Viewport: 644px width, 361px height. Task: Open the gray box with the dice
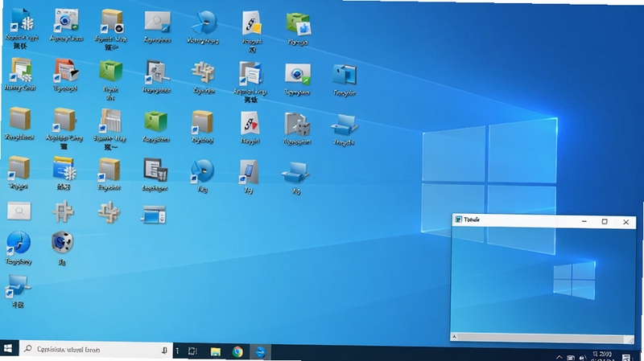297,125
